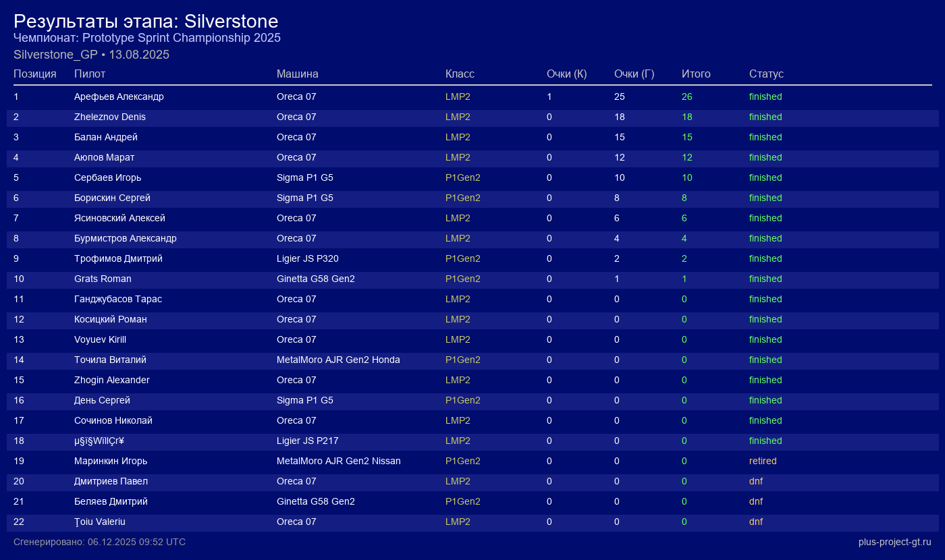945x560 pixels.
Task: Click on Grats Roman's name
Action: [103, 279]
